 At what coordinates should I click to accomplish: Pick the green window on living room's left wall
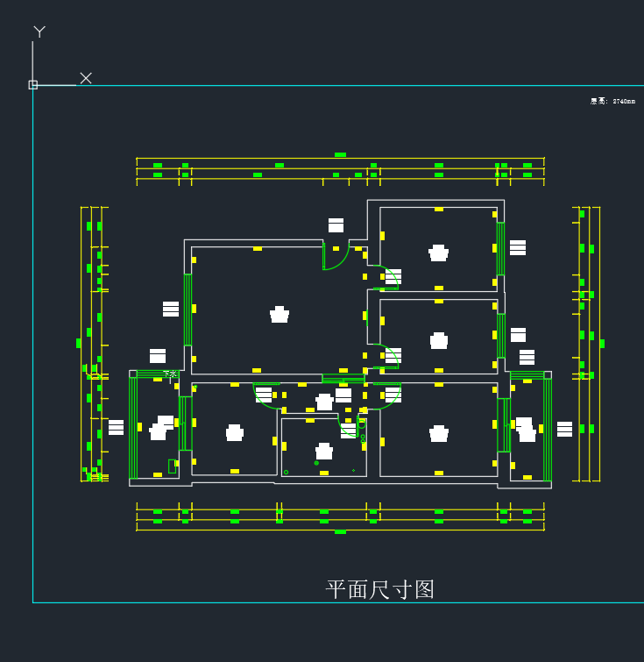click(x=188, y=310)
